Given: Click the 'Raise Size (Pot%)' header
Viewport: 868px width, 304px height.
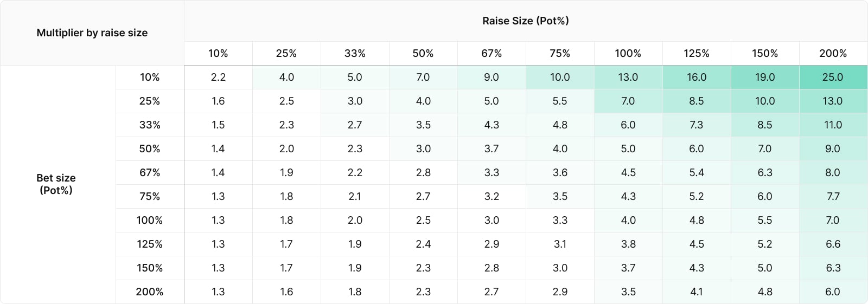Looking at the screenshot, I should 526,21.
